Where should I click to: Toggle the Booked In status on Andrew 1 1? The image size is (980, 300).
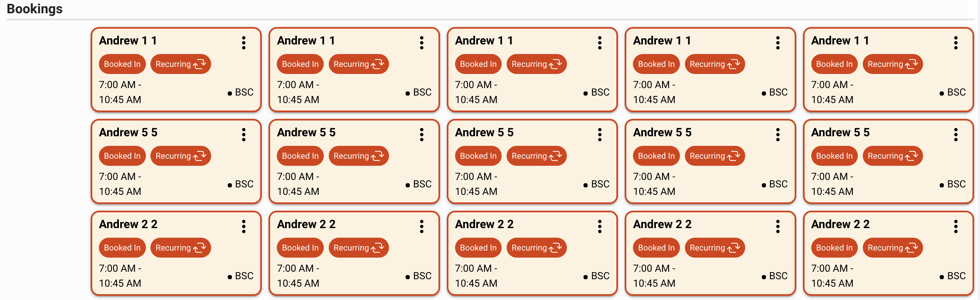(x=122, y=64)
